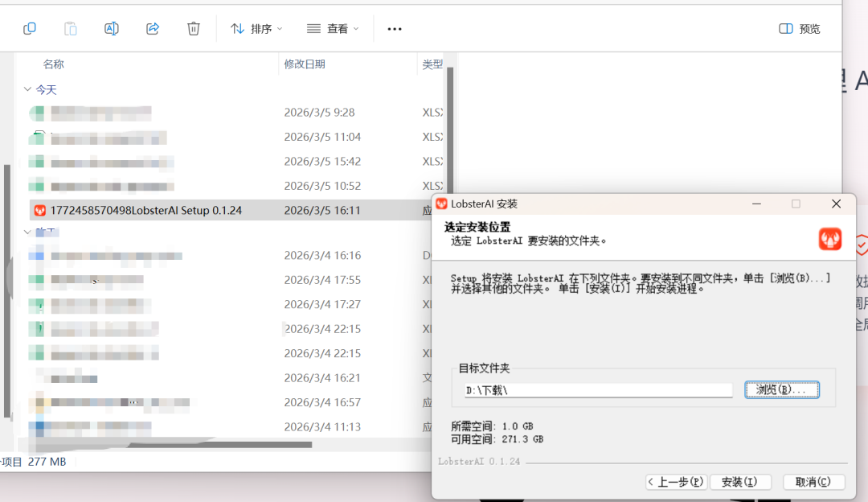Sort by 修改日期 column header
The height and width of the screenshot is (502, 868).
[305, 64]
